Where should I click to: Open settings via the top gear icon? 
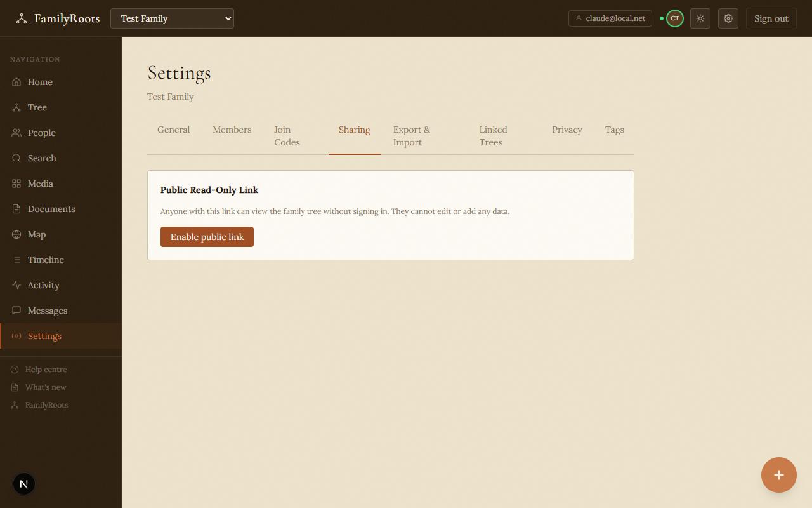(x=728, y=18)
